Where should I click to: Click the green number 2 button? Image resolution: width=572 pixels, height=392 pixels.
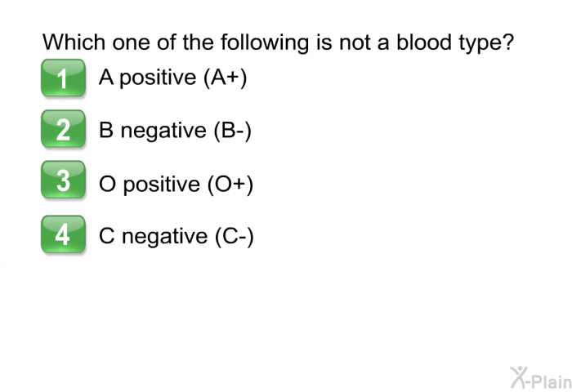click(63, 131)
